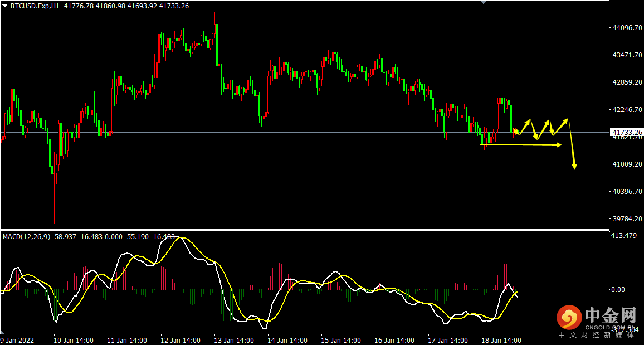Click the 0.00 MACD zero level label
This screenshot has width=644, height=345.
(x=618, y=290)
